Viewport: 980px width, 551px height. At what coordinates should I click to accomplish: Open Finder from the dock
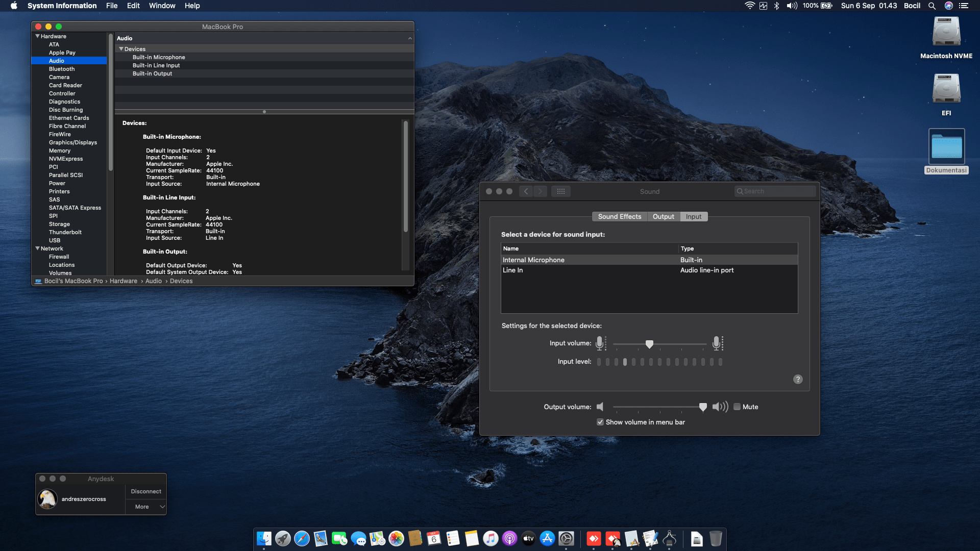pos(264,539)
